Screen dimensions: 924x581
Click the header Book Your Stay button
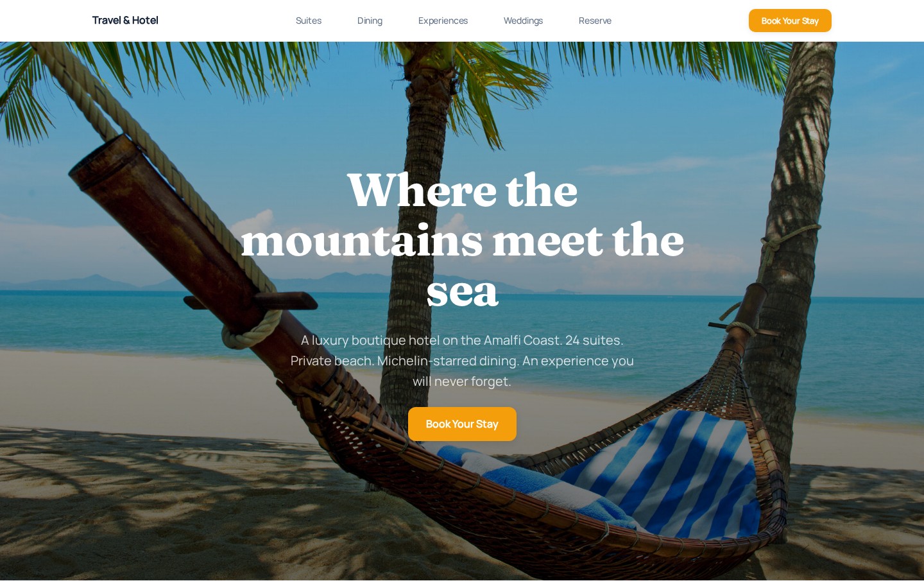pyautogui.click(x=790, y=21)
